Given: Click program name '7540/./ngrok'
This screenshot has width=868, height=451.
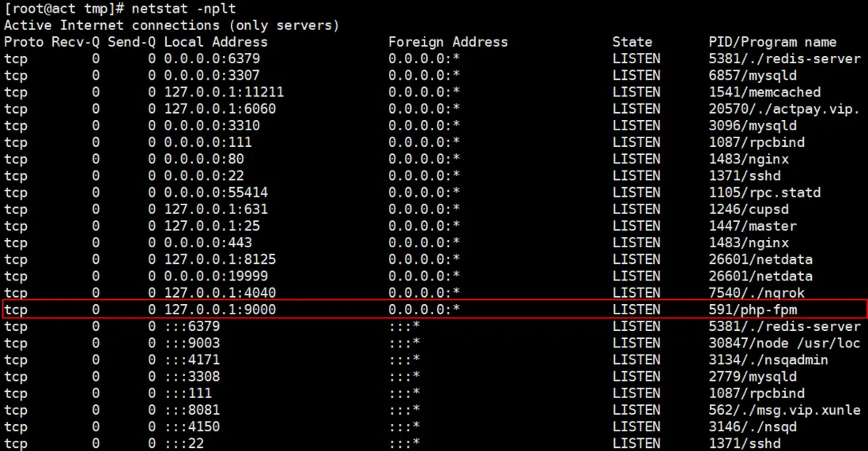Looking at the screenshot, I should pos(757,293).
